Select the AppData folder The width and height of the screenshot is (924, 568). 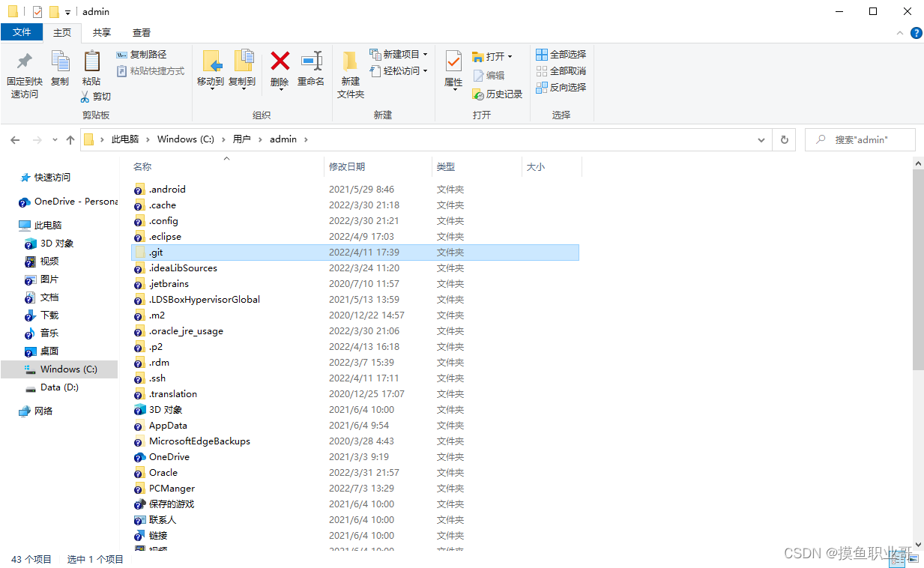[168, 426]
